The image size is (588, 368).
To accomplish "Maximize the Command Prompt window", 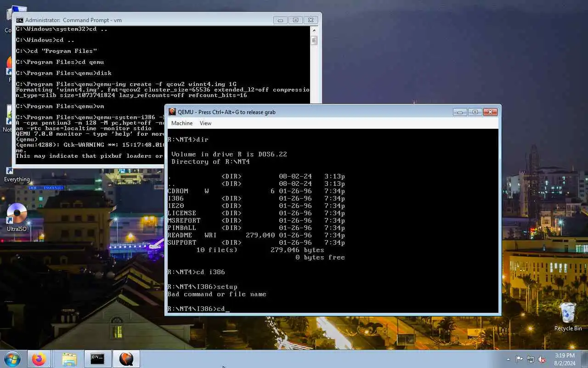I will point(295,20).
